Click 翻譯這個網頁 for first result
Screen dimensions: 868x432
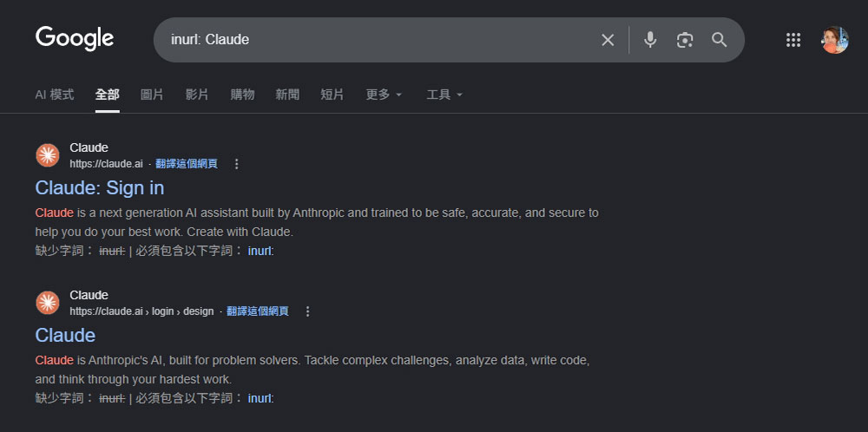click(187, 164)
